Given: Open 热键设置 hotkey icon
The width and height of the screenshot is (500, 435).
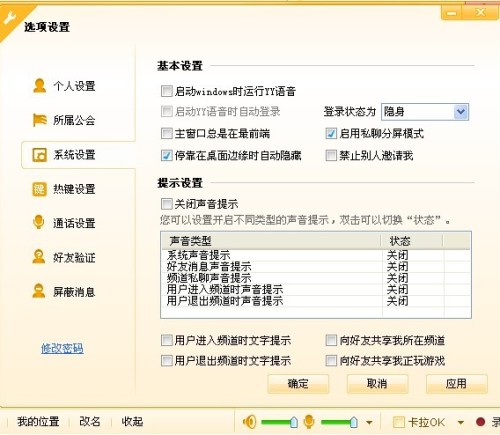Looking at the screenshot, I should [39, 189].
